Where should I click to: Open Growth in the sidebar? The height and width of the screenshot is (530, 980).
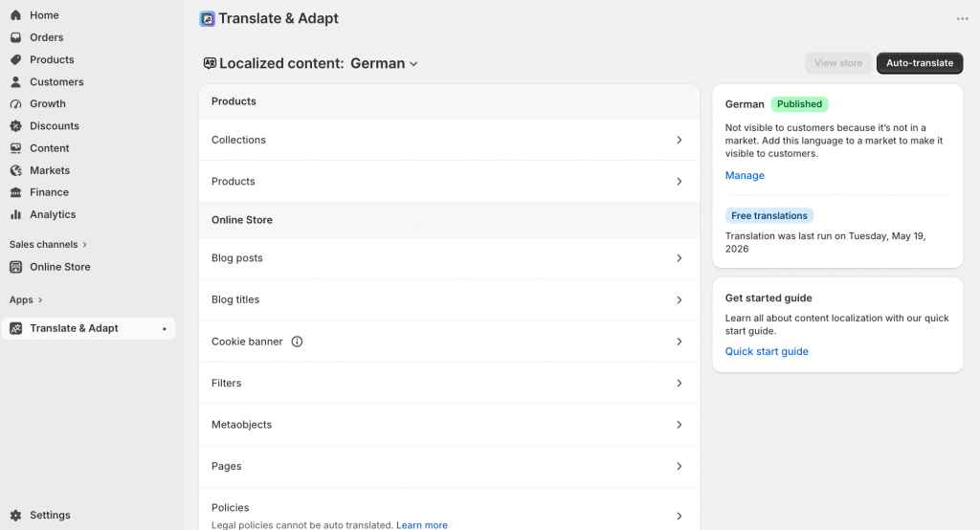pyautogui.click(x=48, y=103)
